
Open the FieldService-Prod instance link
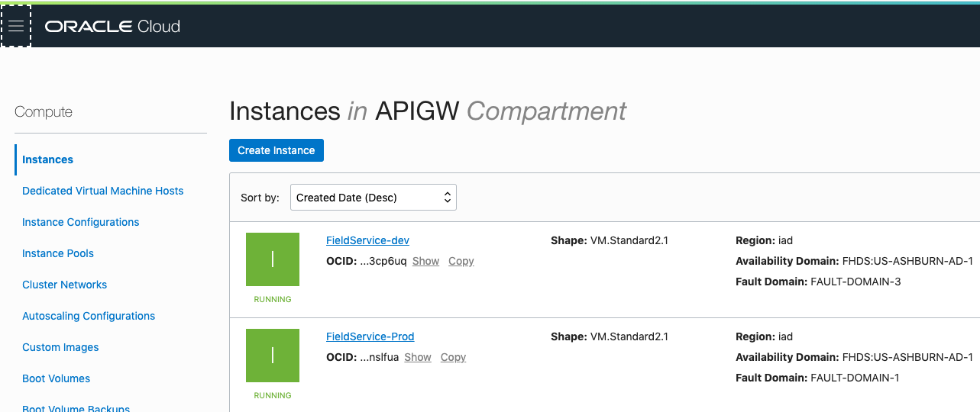[x=370, y=336]
